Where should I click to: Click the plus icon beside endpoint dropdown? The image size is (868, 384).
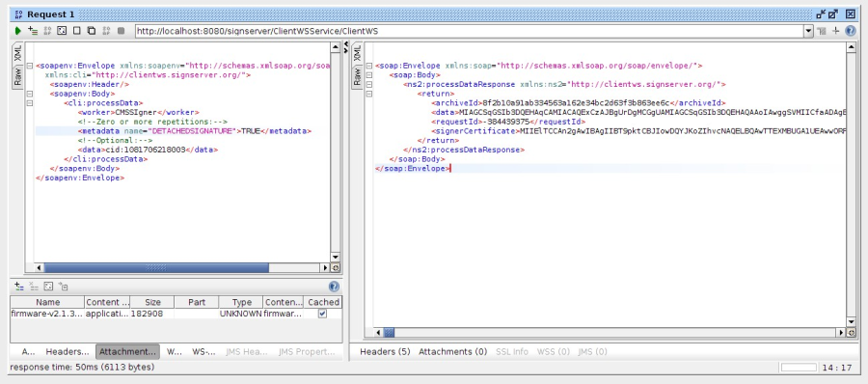click(836, 31)
